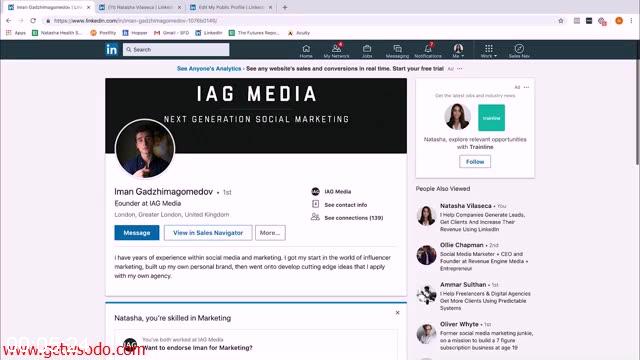Go back with browser back arrow
The image size is (640, 360).
(x=9, y=20)
